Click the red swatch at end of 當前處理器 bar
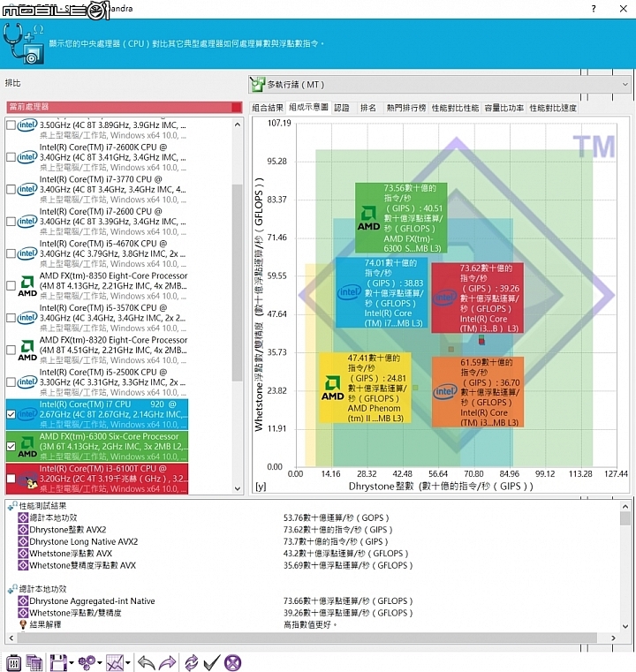Viewport: 636px width, 672px height. point(236,107)
